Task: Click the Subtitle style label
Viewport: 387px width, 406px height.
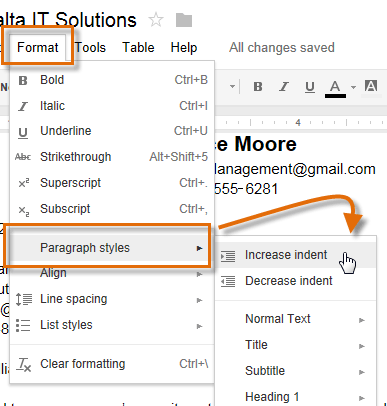Action: [x=265, y=371]
